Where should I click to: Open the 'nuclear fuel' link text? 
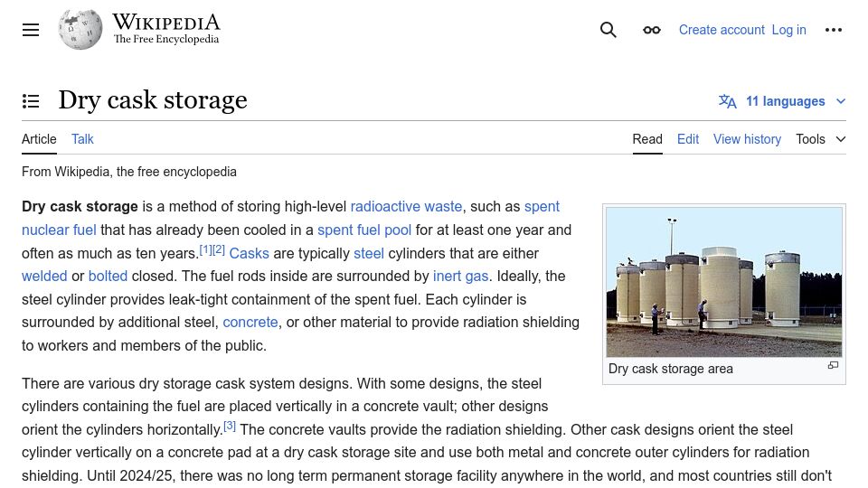pyautogui.click(x=59, y=230)
